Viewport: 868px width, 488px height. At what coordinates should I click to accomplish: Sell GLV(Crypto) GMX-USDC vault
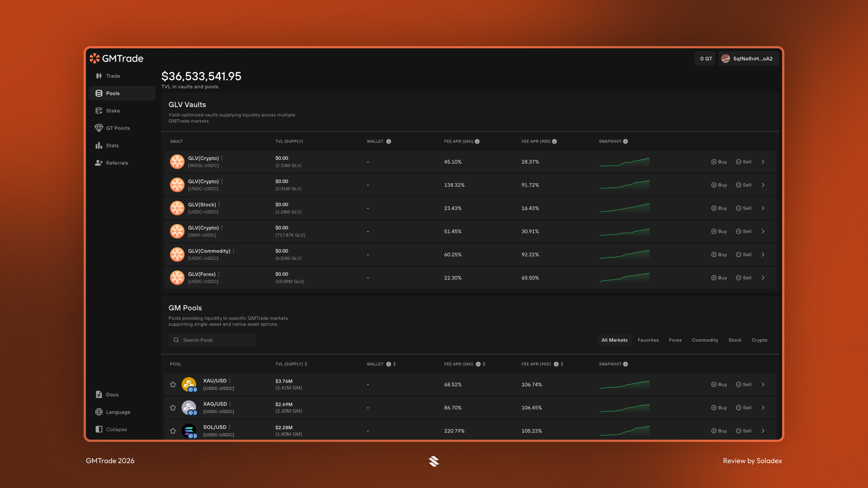pyautogui.click(x=744, y=231)
